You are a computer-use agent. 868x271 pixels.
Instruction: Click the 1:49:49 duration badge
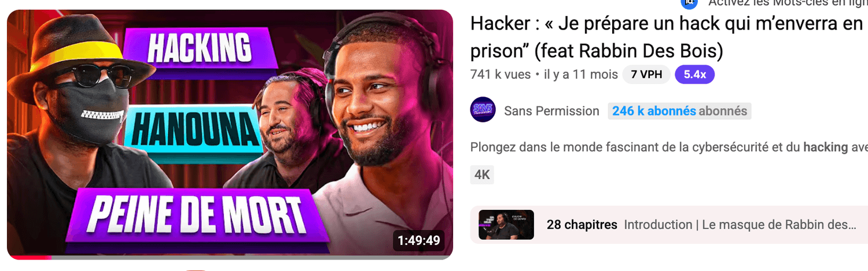coord(419,240)
